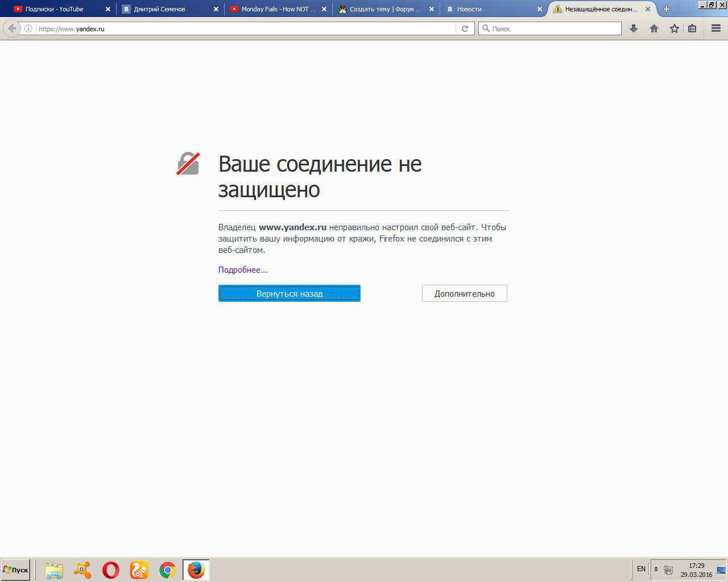
Task: Go to the Firefox Home page icon
Action: (x=654, y=28)
